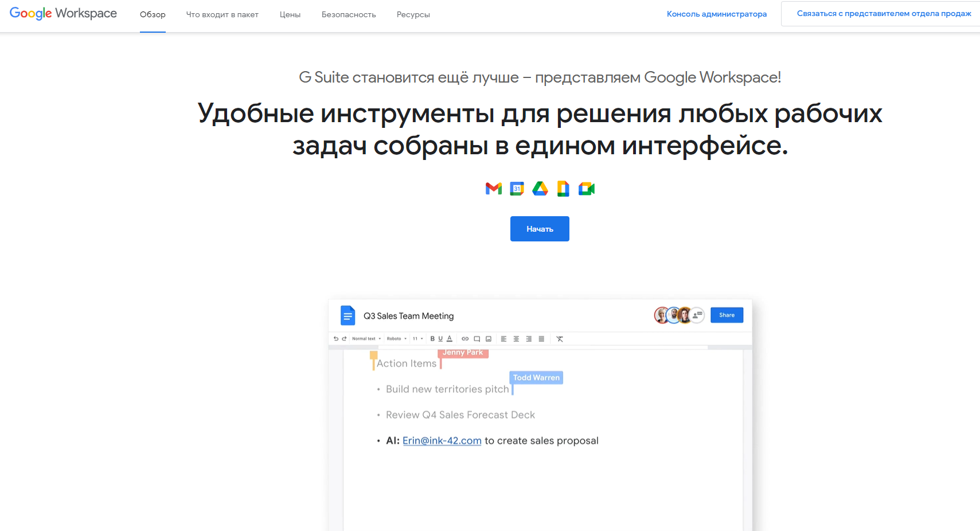Click the Консоль администратора link
This screenshot has width=980, height=531.
[x=717, y=14]
